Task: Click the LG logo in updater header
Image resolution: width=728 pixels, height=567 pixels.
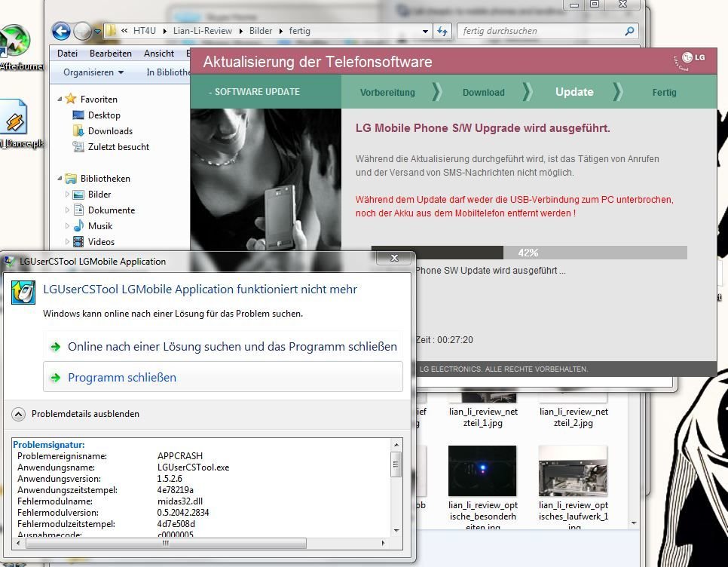Action: 690,60
